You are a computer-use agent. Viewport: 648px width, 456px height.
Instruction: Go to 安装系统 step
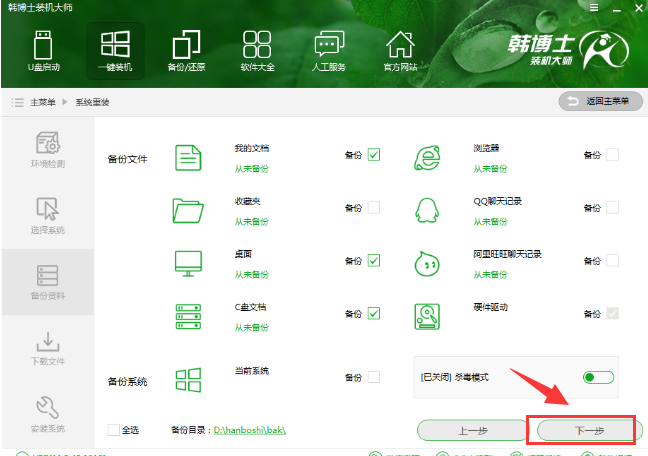pos(48,414)
